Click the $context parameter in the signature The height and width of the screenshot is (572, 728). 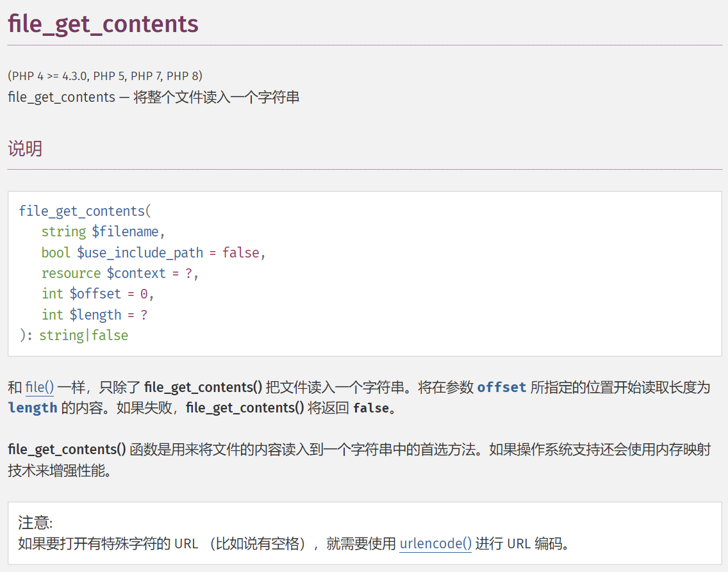tap(136, 274)
